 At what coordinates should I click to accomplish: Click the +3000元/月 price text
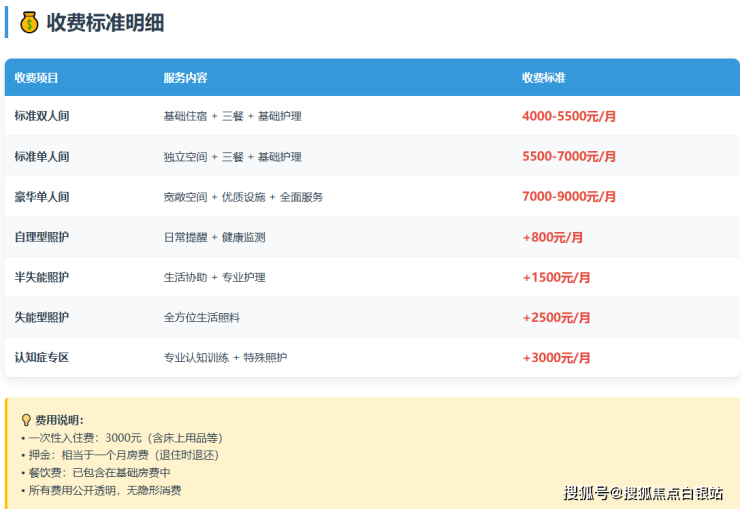pos(556,357)
